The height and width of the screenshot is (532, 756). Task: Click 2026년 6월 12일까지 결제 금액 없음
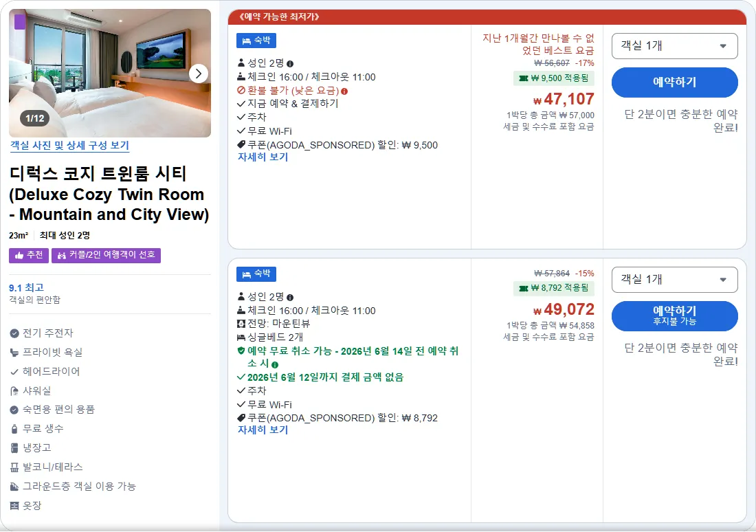(x=326, y=377)
